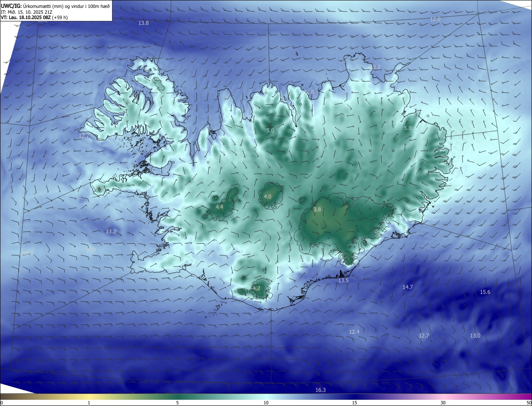Click the colorbar tick label 10
This screenshot has width=532, height=406.
[x=266, y=403]
